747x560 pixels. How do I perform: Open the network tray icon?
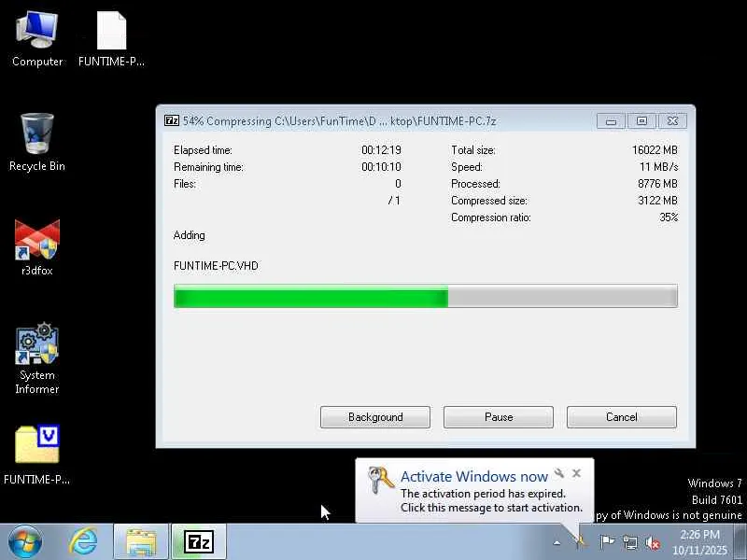pyautogui.click(x=630, y=542)
